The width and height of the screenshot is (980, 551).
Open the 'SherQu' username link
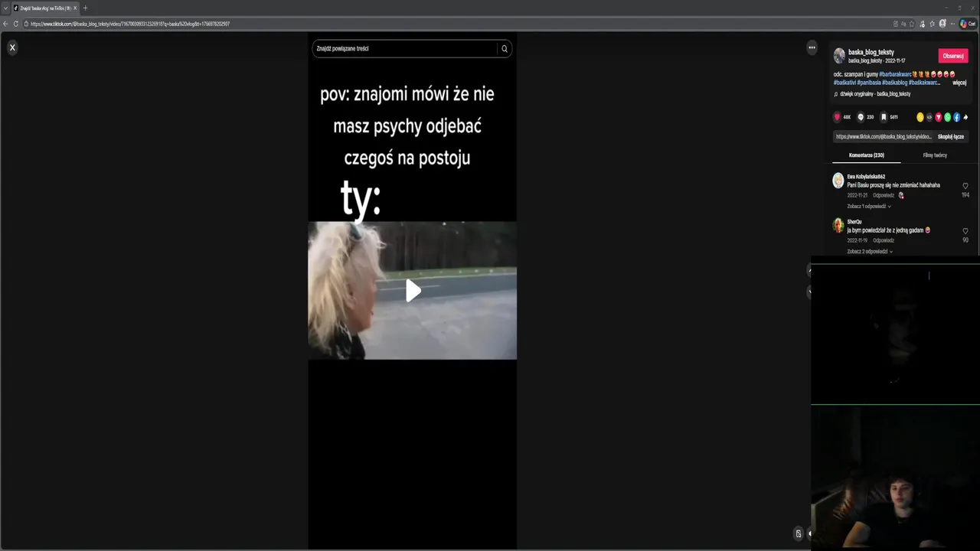(x=854, y=222)
